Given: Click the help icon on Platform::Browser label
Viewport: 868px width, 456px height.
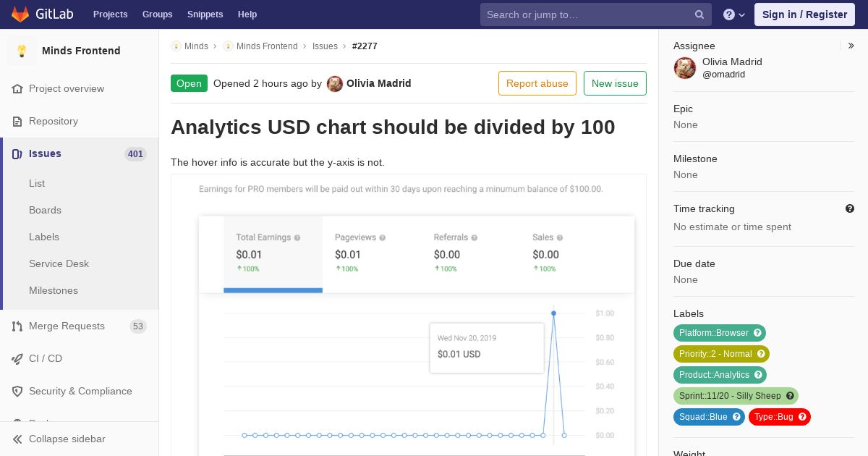Looking at the screenshot, I should click(x=757, y=333).
